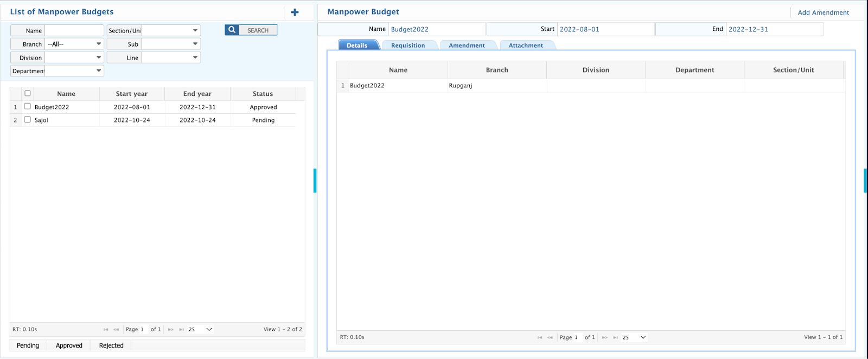868x359 pixels.
Task: Open the Attachment tab
Action: click(525, 46)
